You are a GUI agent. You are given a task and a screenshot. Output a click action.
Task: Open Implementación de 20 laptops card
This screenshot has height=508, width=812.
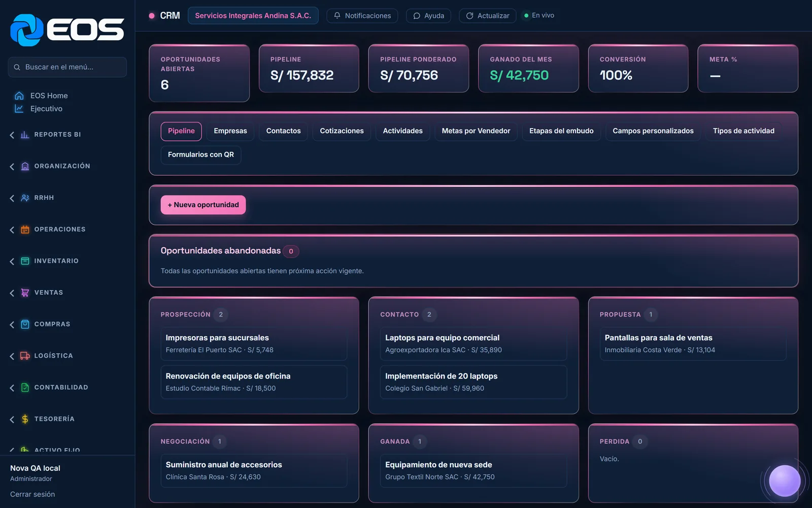473,382
